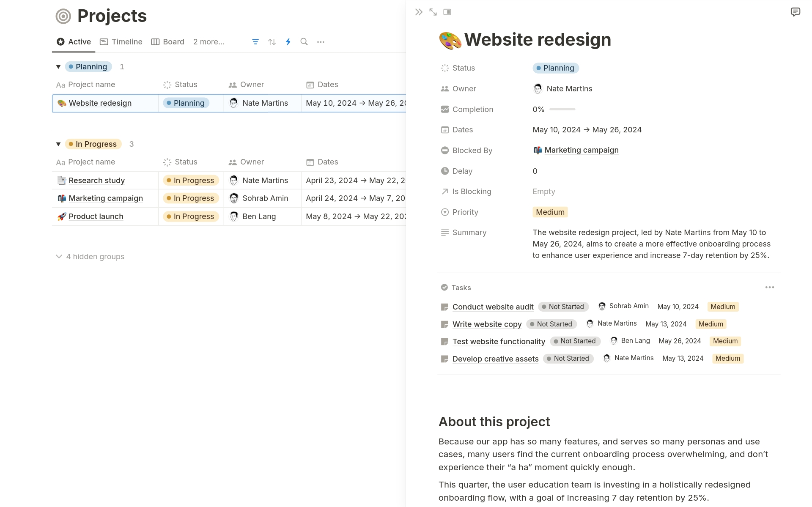Click the side peek layout toggle icon
Screen dimensions: 812x507
pos(447,12)
